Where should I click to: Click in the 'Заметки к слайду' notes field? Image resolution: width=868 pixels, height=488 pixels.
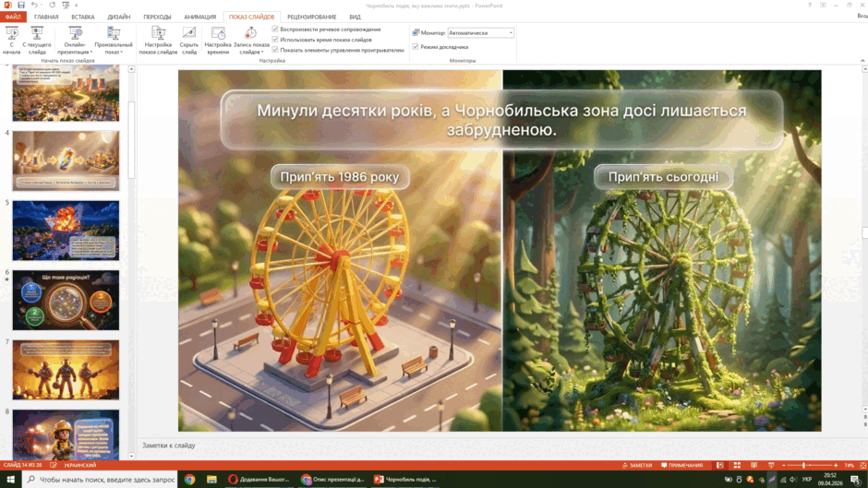click(x=499, y=446)
